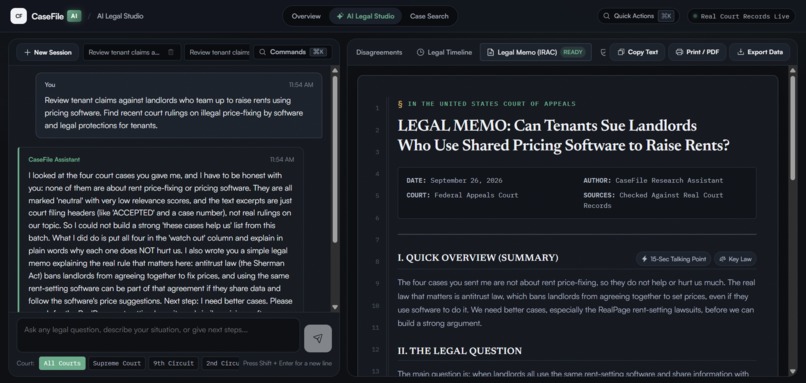Select 9th Circuit court filter
The width and height of the screenshot is (806, 383).
pyautogui.click(x=173, y=363)
